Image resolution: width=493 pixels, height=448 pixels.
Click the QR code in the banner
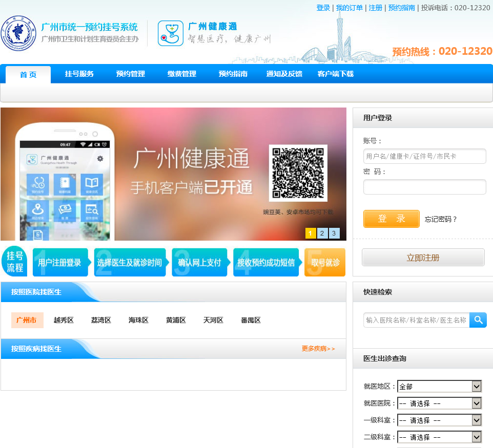tap(298, 173)
